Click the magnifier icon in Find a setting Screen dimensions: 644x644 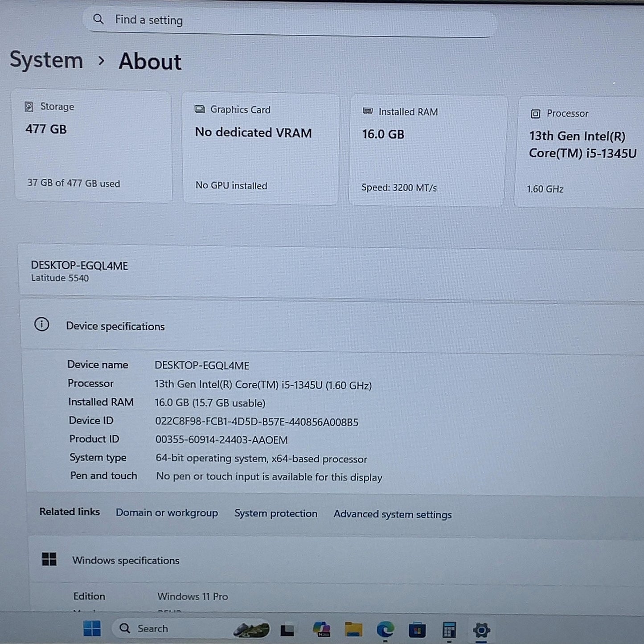click(98, 19)
